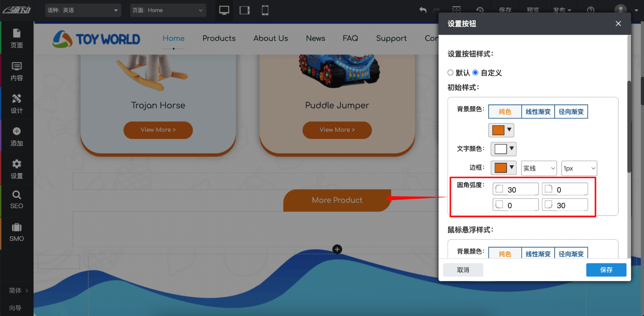Screen dimensions: 644x316
Task: Open the 页面 Home page dropdown
Action: tap(168, 10)
